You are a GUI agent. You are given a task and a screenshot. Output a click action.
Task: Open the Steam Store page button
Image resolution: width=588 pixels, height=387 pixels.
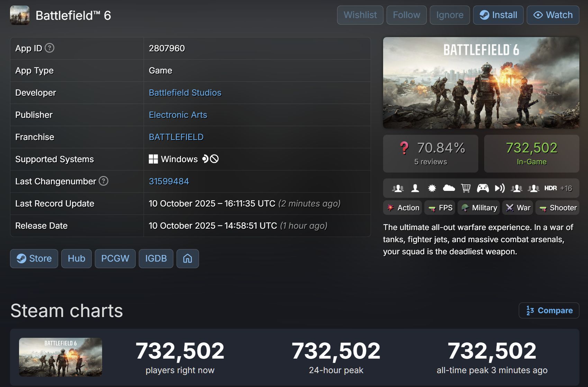(34, 258)
